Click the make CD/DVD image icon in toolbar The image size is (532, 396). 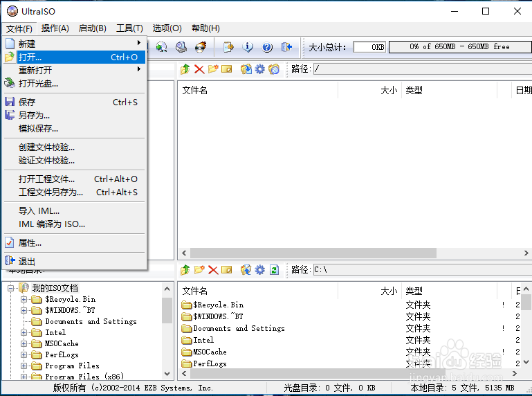tap(181, 47)
